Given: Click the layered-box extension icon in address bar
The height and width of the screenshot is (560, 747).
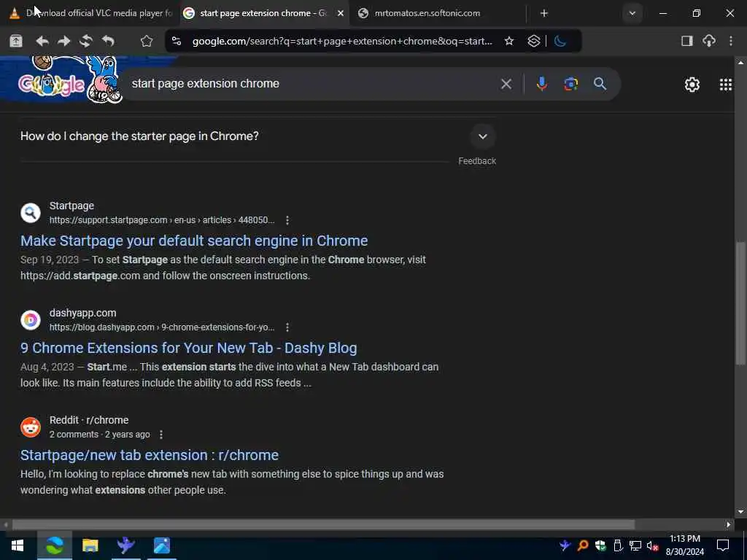Looking at the screenshot, I should pos(533,41).
